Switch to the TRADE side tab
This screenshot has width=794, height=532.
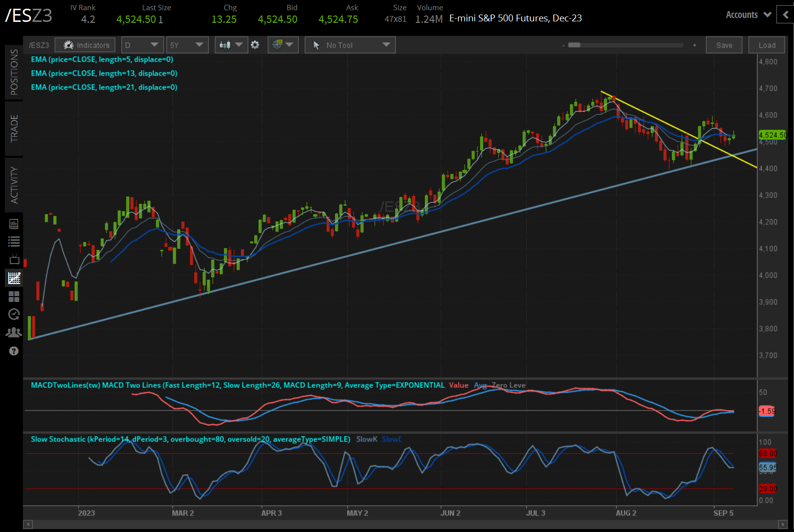pyautogui.click(x=14, y=129)
